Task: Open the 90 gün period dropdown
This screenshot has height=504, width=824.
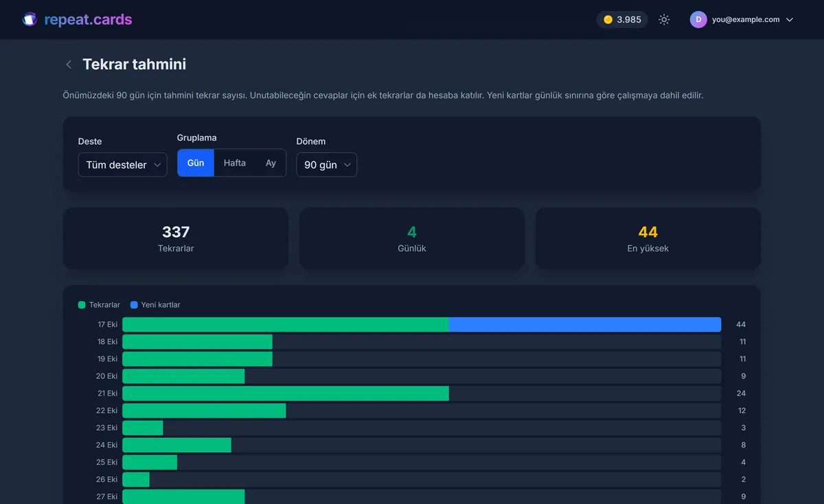Action: point(326,165)
